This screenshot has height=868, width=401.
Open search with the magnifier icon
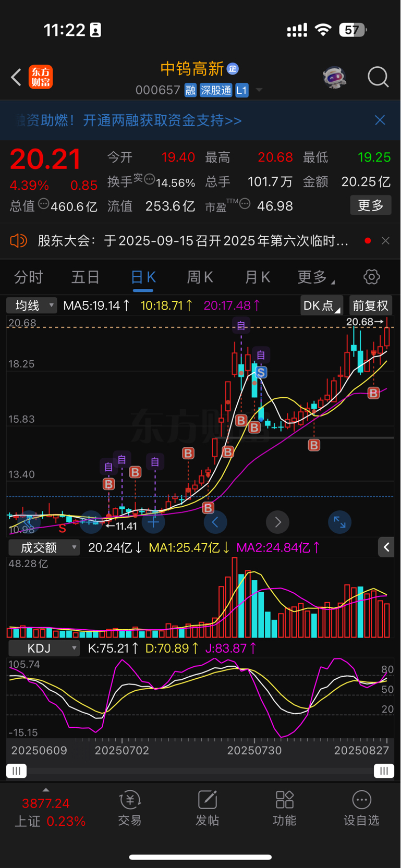tap(378, 77)
